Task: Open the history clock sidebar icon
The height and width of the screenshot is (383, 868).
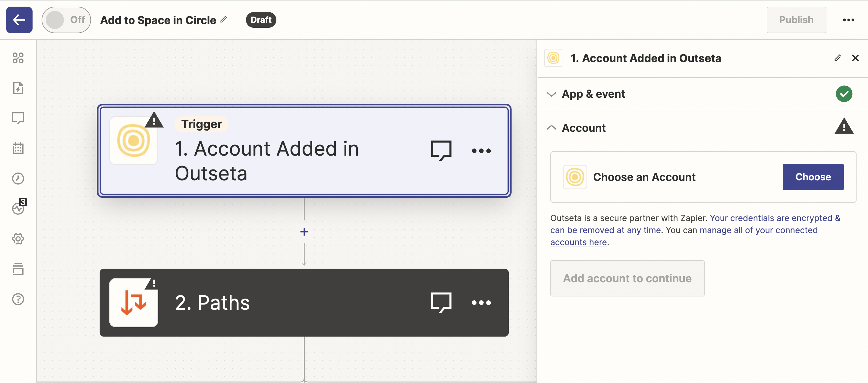Action: pyautogui.click(x=18, y=178)
